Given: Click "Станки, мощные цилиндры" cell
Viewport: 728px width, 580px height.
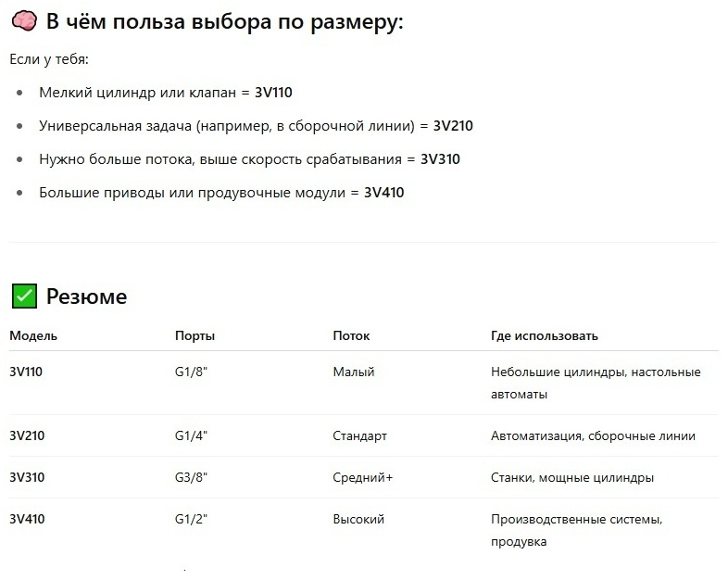Looking at the screenshot, I should (572, 477).
